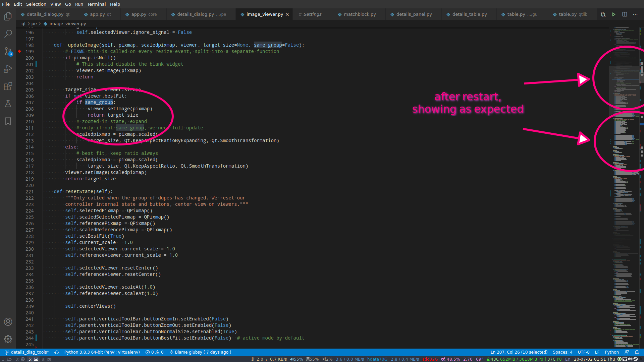Viewport: 644px width, 362px height.
Task: Open Source Control view with badge
Action: pos(8,51)
